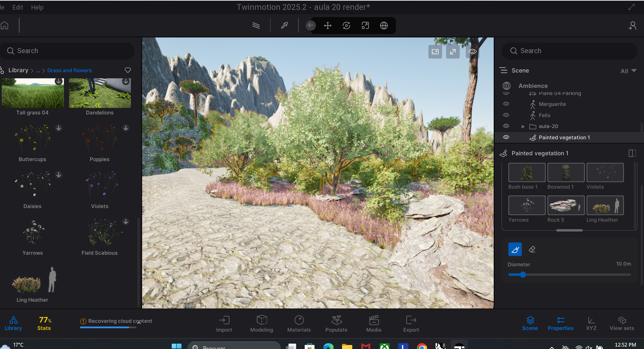
Task: Open the user account icon
Action: click(632, 26)
